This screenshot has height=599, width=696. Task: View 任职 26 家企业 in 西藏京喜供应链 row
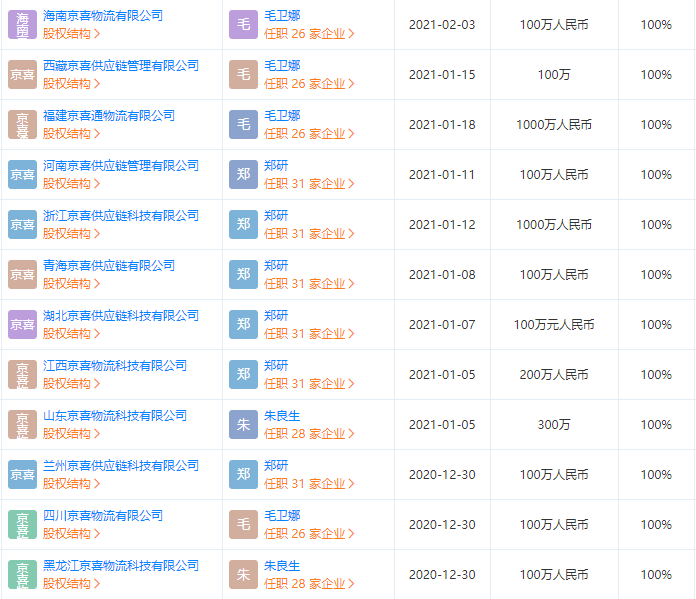tap(309, 84)
